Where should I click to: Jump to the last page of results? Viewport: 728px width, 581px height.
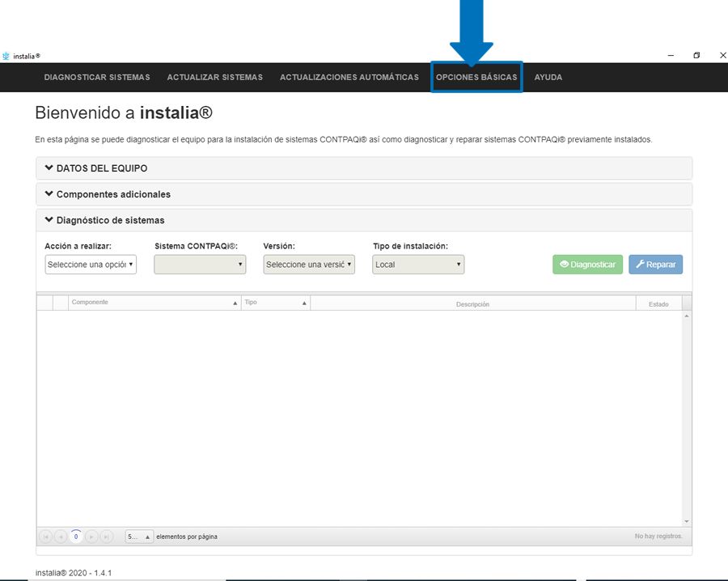[x=107, y=536]
